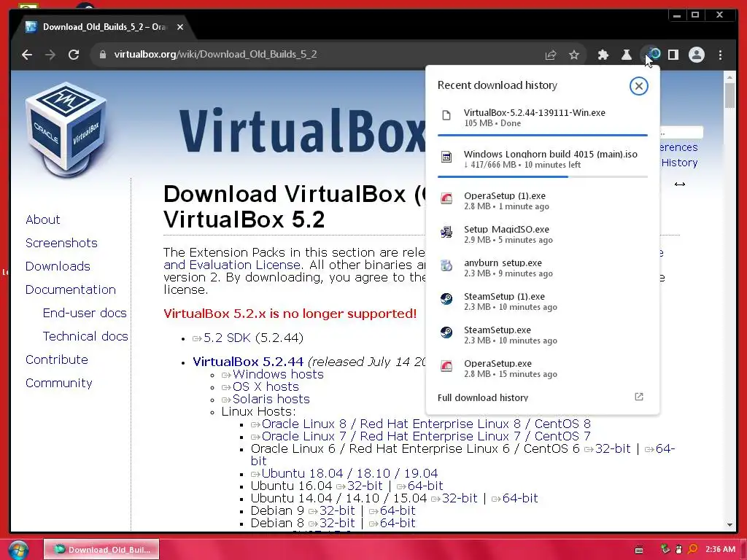Share this page via share icon
Screen dimensions: 747x560
point(551,55)
